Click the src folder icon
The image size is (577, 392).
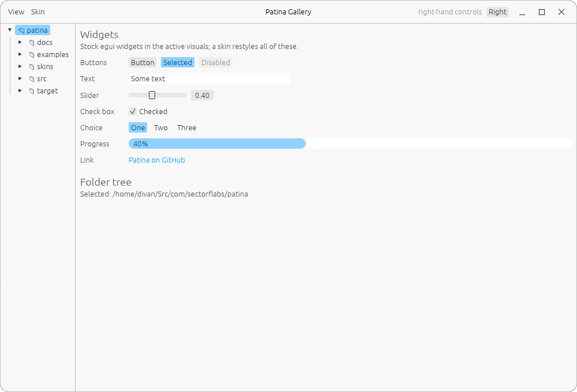32,79
